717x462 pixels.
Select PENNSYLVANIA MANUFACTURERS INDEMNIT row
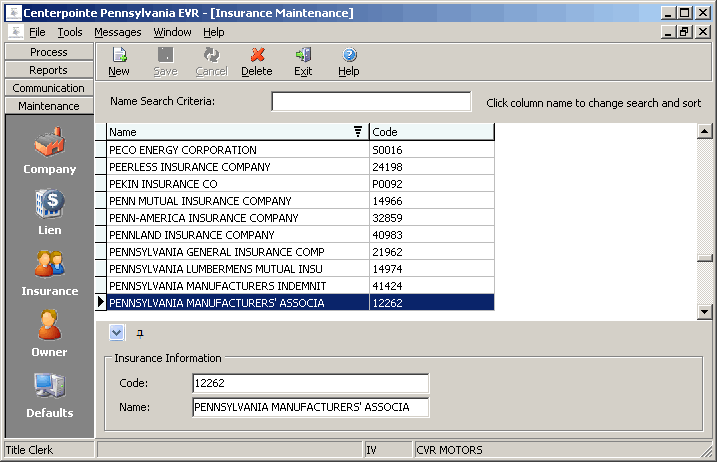(294, 285)
